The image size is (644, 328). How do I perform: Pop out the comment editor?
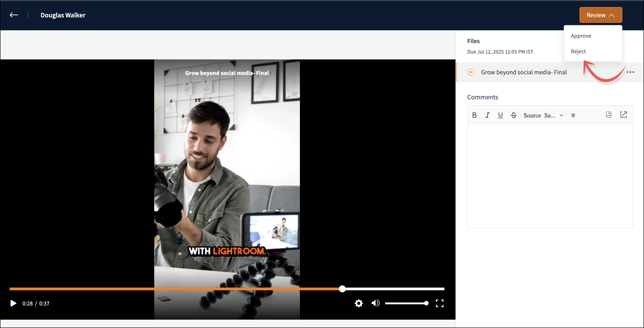point(623,115)
